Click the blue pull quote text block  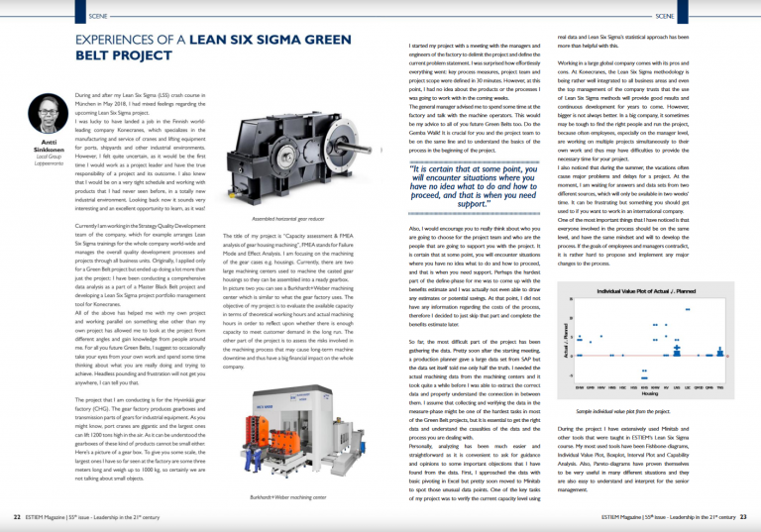pos(474,186)
